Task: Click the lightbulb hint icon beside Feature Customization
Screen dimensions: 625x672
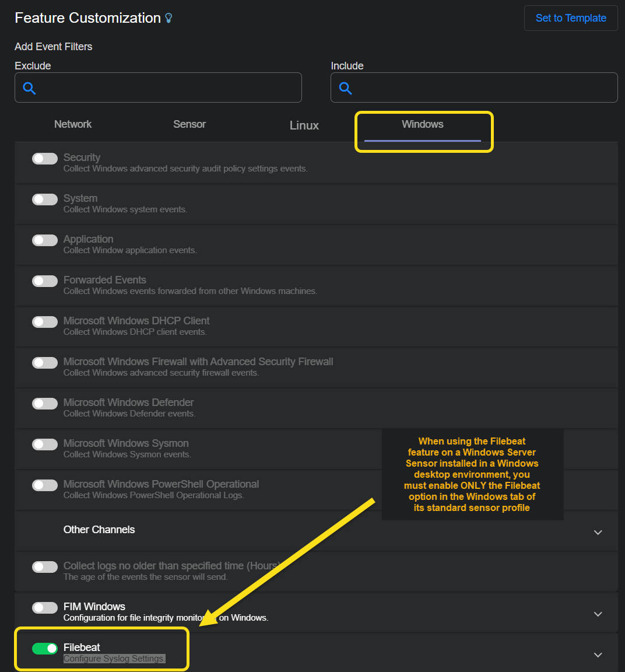Action: coord(169,18)
